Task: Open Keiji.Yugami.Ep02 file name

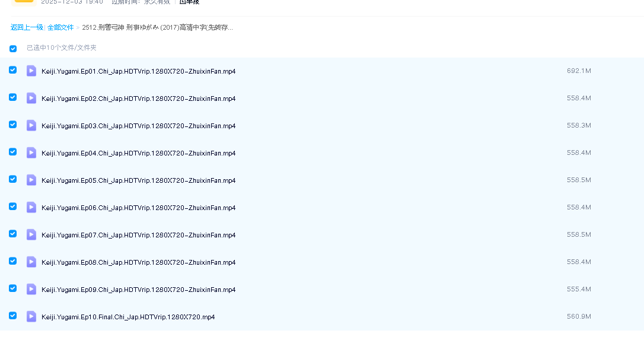Action: click(x=138, y=99)
